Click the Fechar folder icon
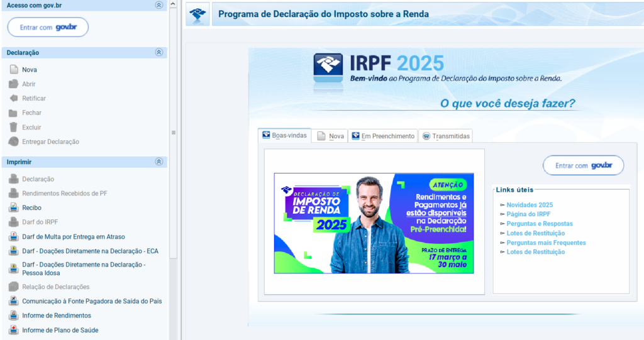644x340 pixels. point(14,113)
